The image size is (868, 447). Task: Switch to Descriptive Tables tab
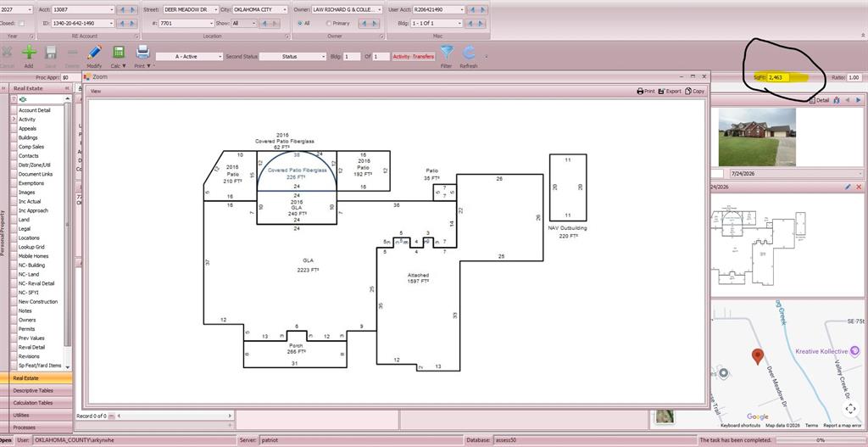(x=36, y=390)
